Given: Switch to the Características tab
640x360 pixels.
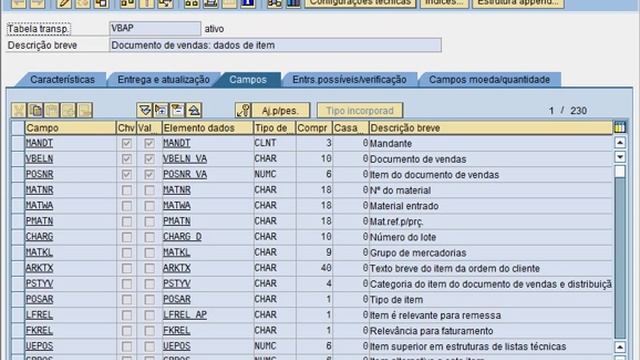Looking at the screenshot, I should tap(62, 80).
